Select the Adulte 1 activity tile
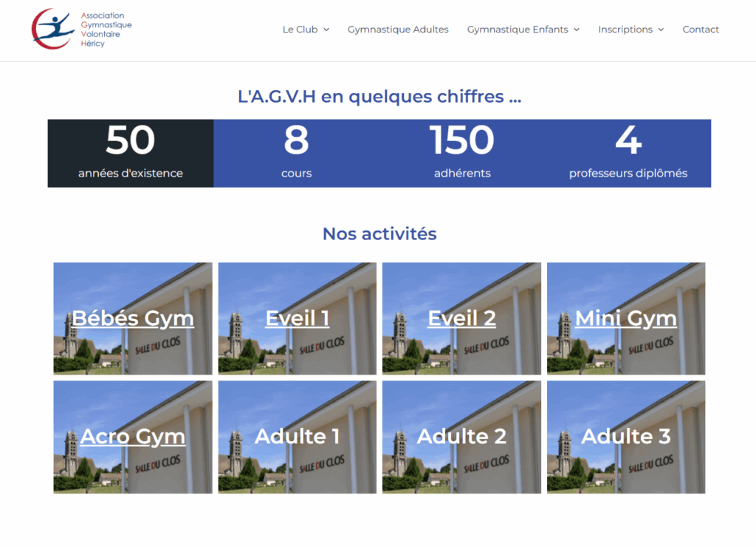The image size is (756, 546). [297, 437]
